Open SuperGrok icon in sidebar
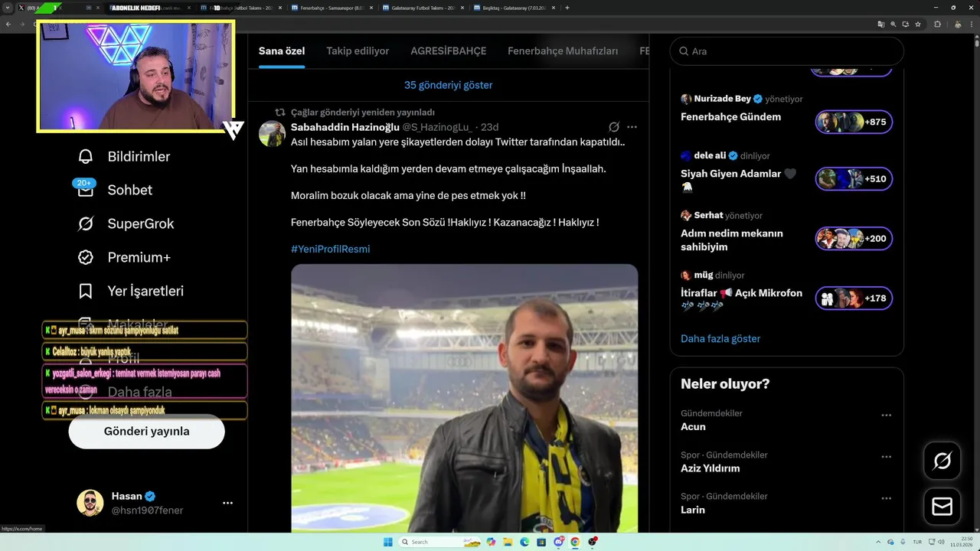The image size is (980, 551). tap(86, 223)
